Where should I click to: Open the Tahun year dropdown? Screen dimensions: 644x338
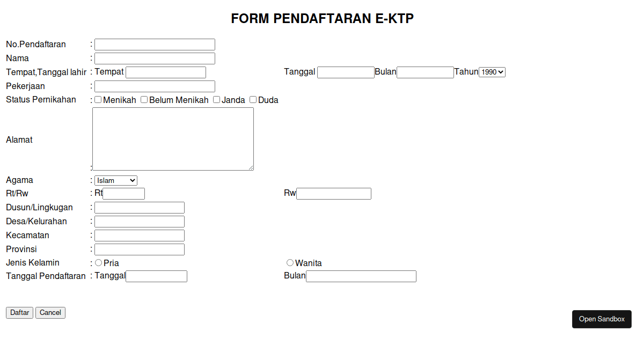pos(492,71)
